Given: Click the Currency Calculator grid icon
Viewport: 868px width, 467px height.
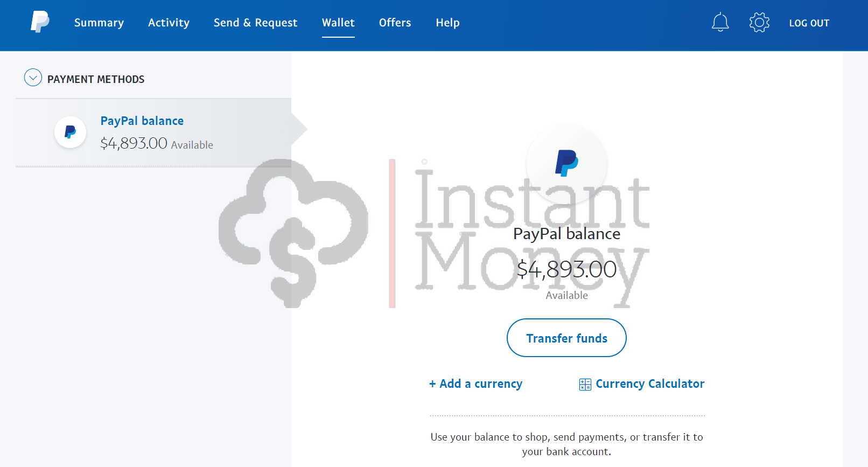Looking at the screenshot, I should (x=585, y=384).
